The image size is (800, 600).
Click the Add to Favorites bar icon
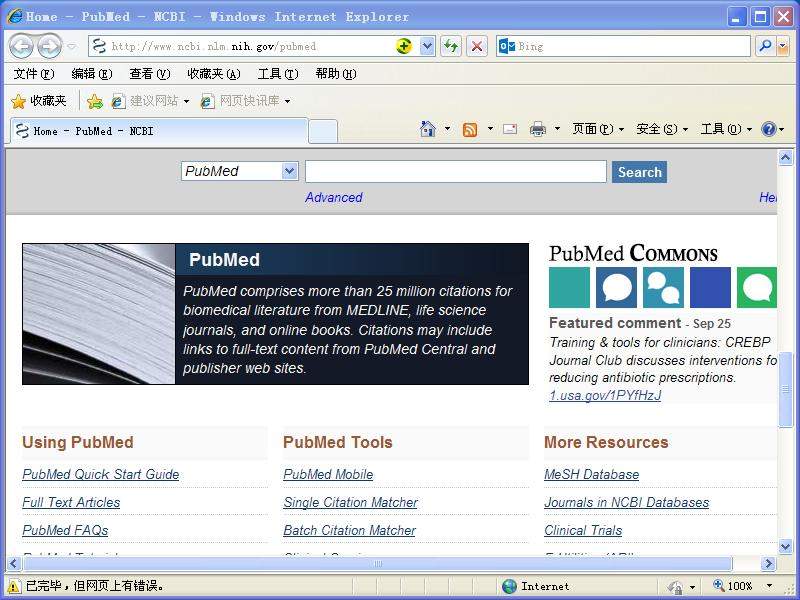[95, 102]
